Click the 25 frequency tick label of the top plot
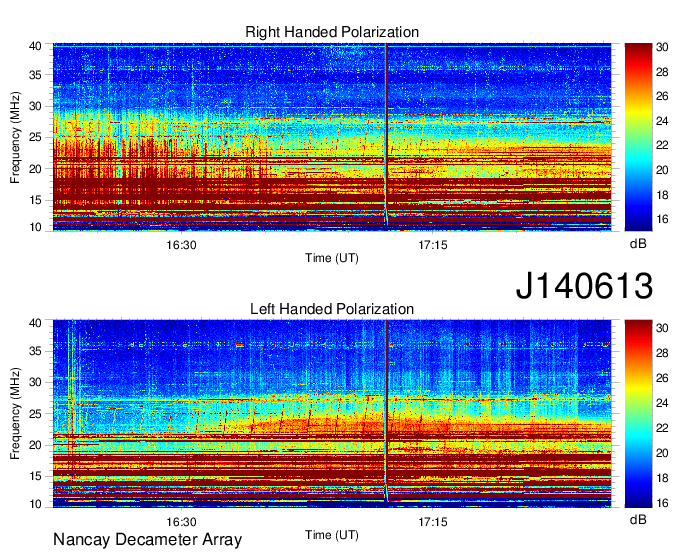The image size is (680, 552). 36,138
